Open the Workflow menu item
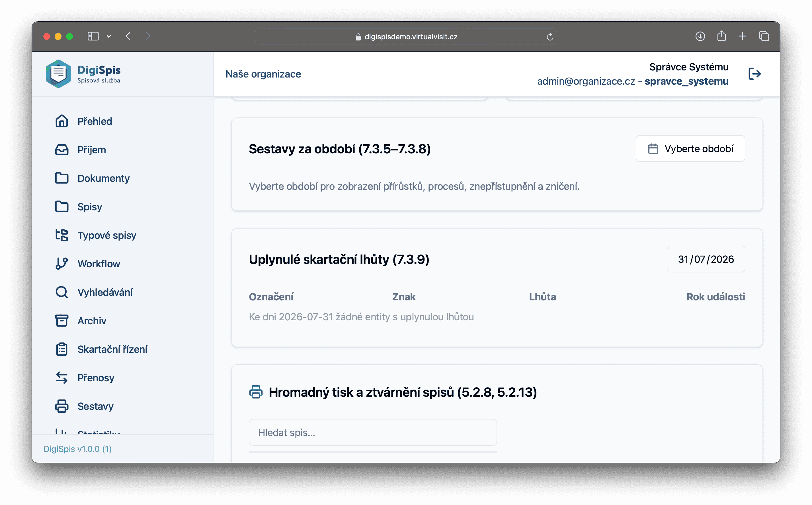The height and width of the screenshot is (505, 812). [x=99, y=264]
